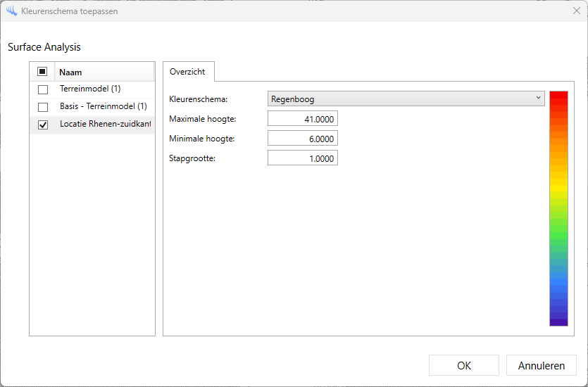This screenshot has height=387, width=588.
Task: Click into the Maximale hoogte field
Action: pos(303,119)
